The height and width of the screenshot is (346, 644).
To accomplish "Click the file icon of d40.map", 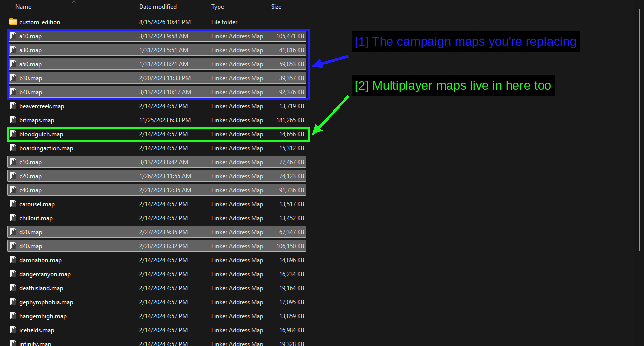I will click(14, 246).
